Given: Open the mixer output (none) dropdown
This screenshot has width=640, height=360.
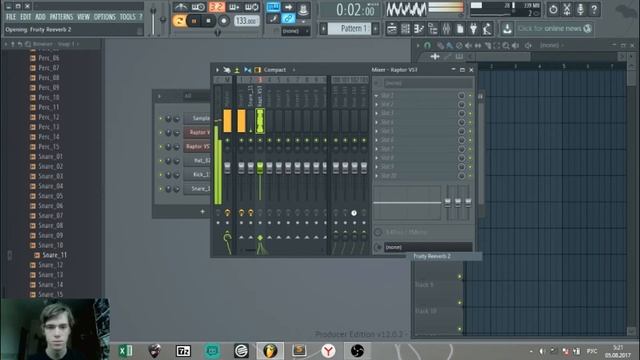Looking at the screenshot, I should pos(428,247).
